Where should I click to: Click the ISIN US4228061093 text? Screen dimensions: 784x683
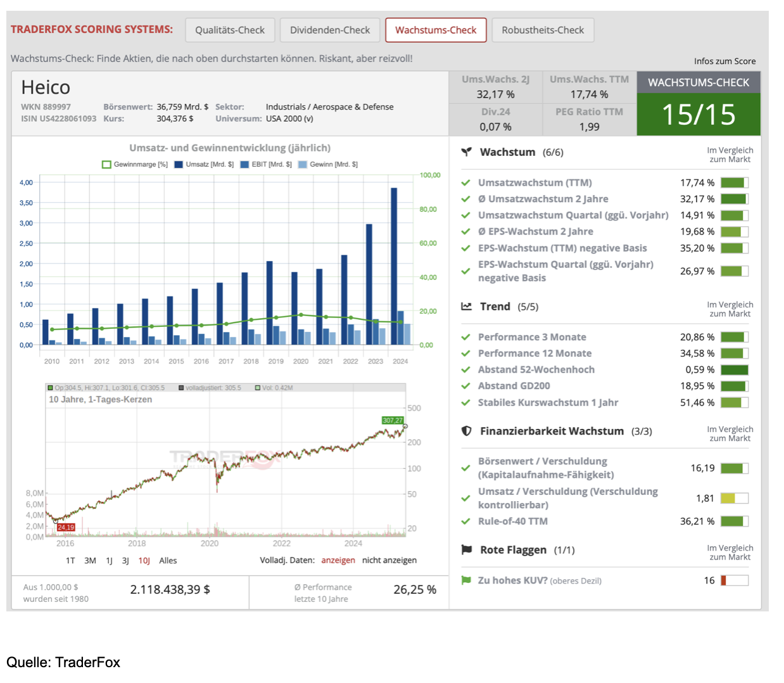click(59, 118)
